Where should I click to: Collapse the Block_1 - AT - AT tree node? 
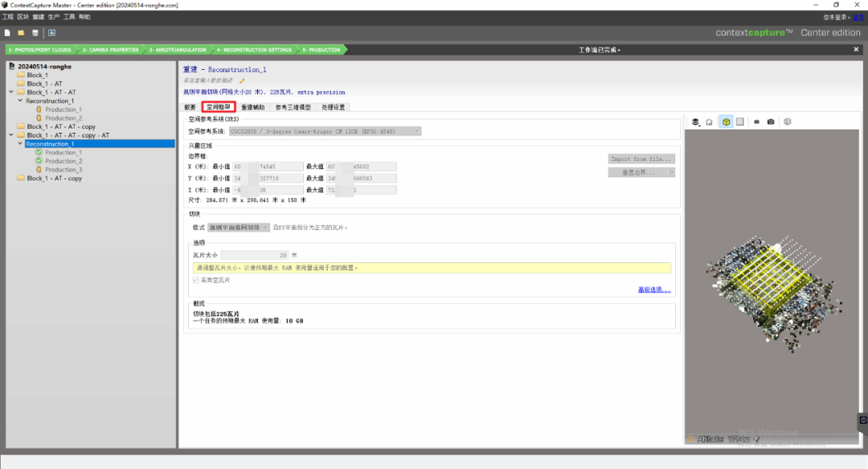[11, 92]
